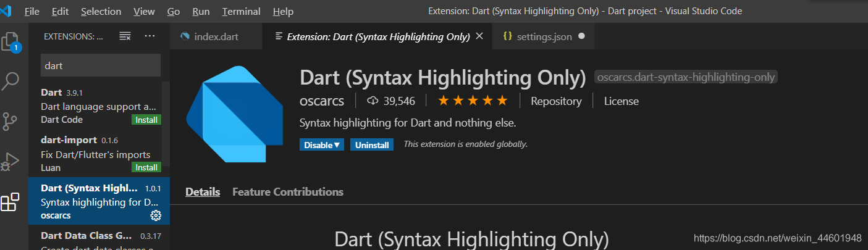Switch to the settings.json tab

(x=544, y=36)
